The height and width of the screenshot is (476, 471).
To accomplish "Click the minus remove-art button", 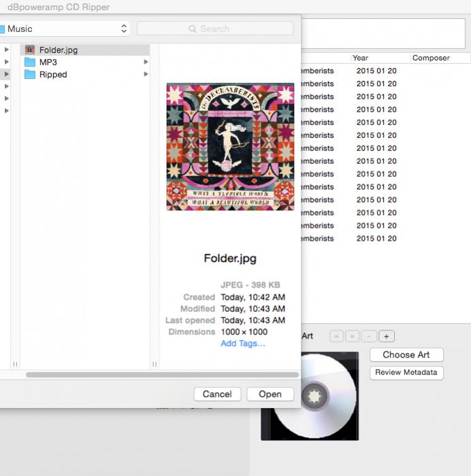I will tap(370, 336).
